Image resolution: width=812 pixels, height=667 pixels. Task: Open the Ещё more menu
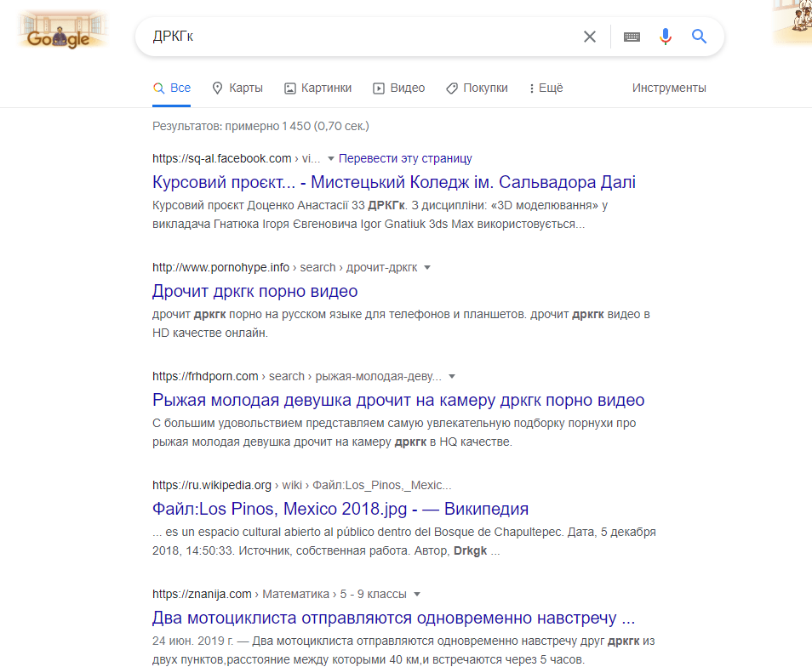pyautogui.click(x=546, y=88)
